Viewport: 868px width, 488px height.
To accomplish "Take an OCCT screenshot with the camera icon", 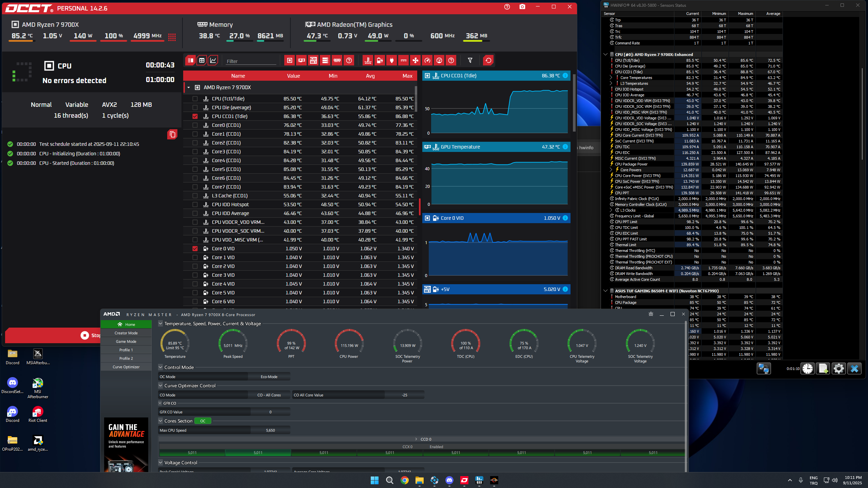I will pyautogui.click(x=522, y=7).
